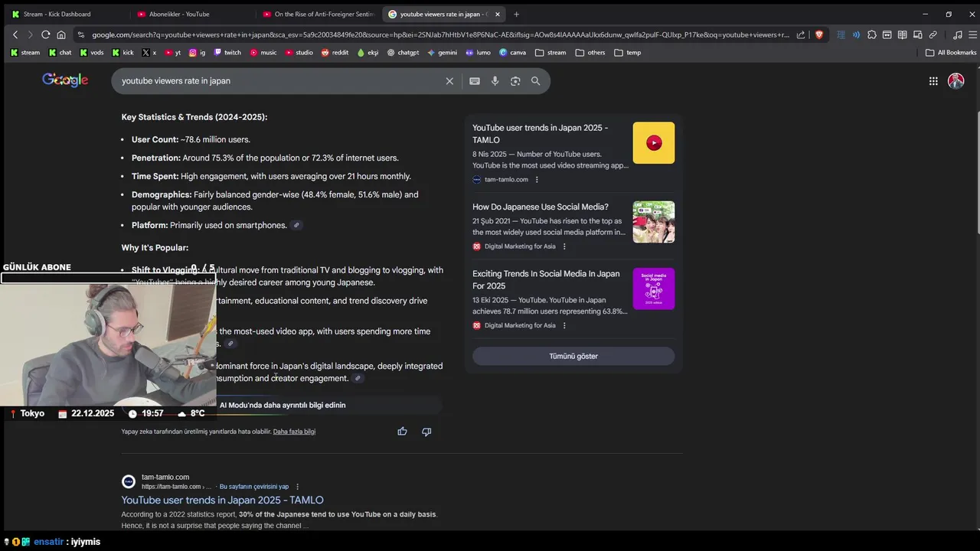Go to the browser home page
This screenshot has height=551, width=980.
click(61, 34)
